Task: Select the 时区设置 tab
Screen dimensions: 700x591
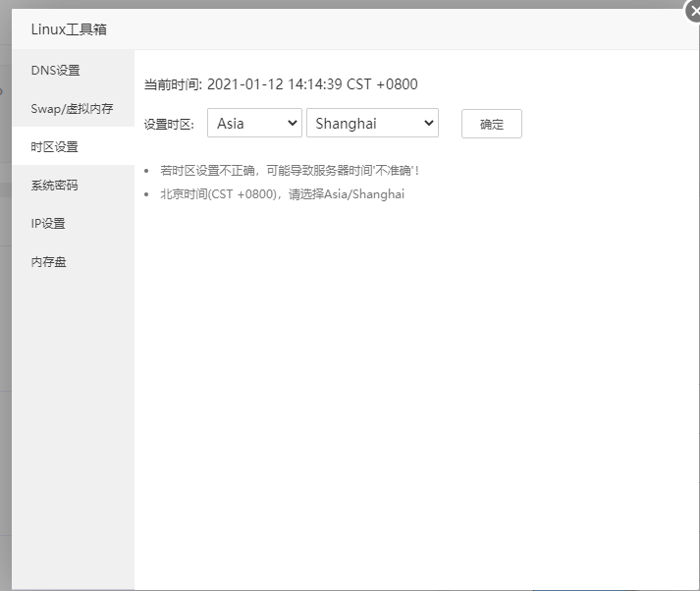Action: coord(74,147)
